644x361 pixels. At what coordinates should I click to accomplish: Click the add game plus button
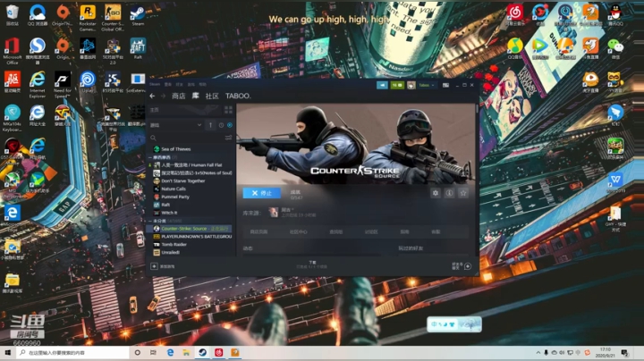click(x=154, y=266)
